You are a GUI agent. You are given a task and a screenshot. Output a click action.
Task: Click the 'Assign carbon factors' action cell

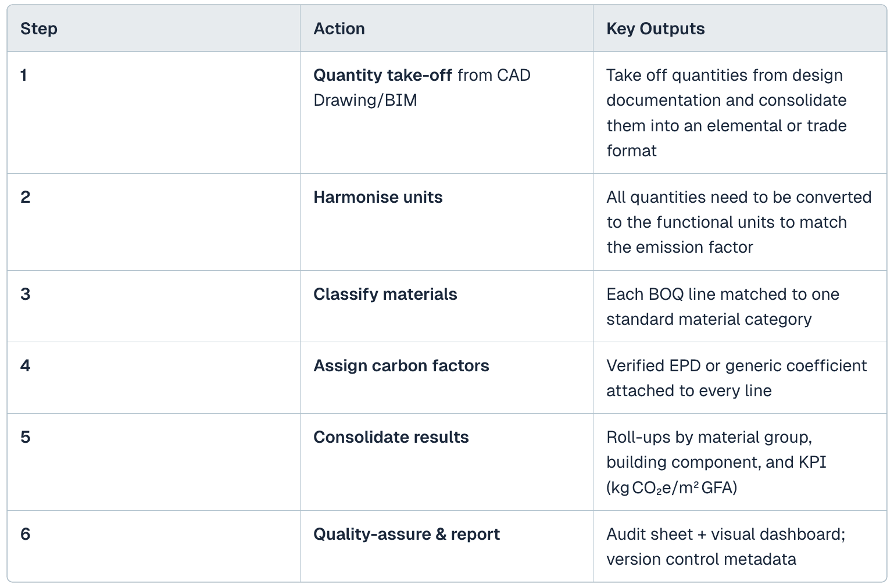tap(401, 365)
